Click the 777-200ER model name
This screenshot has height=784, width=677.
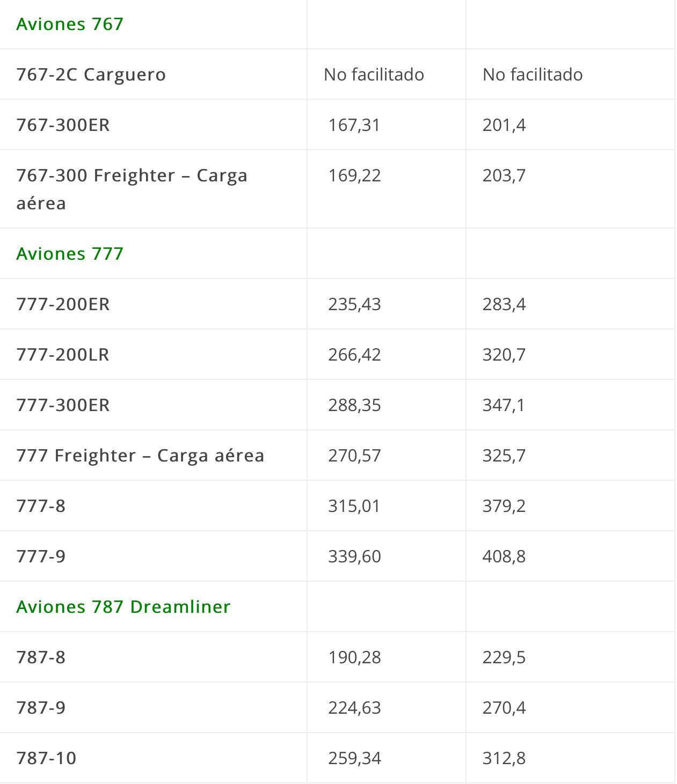[x=63, y=304]
